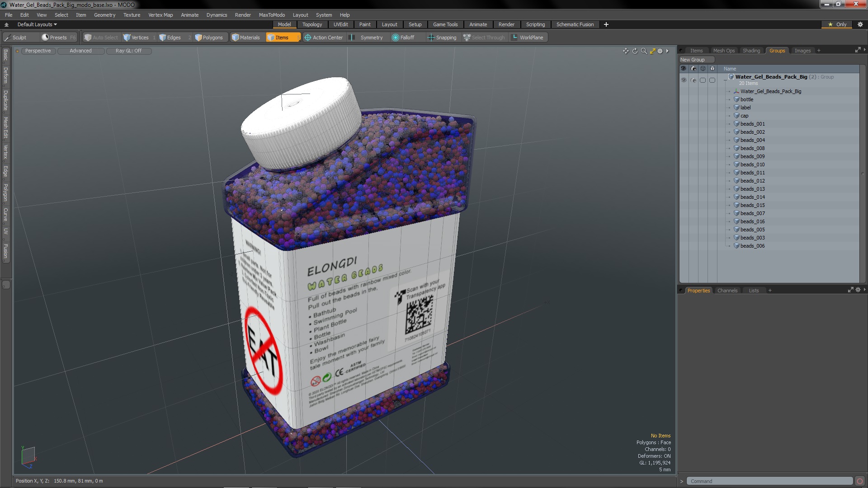
Task: Open the Advanced shading style dropdown
Action: pyautogui.click(x=80, y=51)
